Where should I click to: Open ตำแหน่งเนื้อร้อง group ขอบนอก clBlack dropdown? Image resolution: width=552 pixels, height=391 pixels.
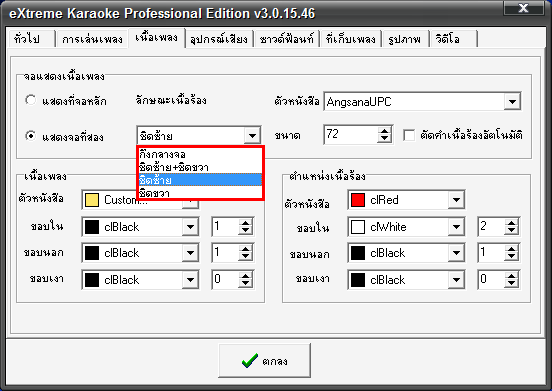click(456, 253)
